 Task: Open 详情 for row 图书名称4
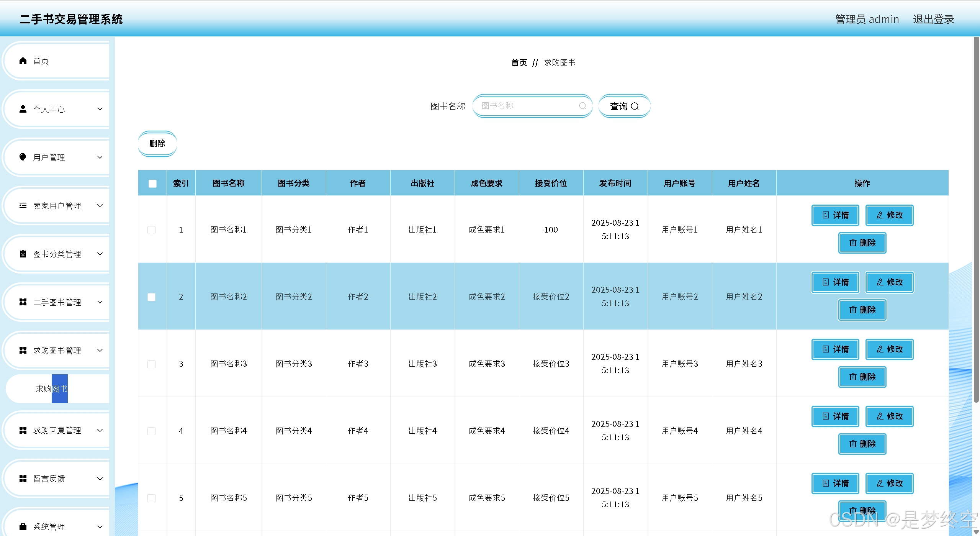pos(835,416)
